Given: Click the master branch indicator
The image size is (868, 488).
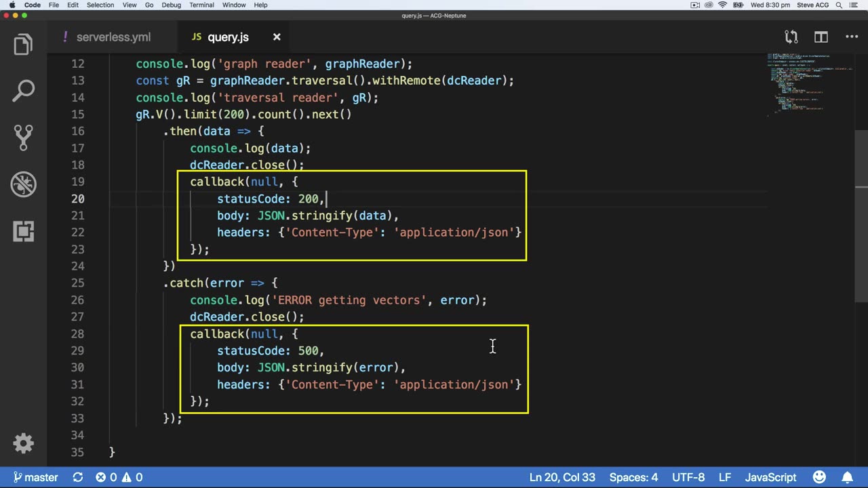Looking at the screenshot, I should click(35, 477).
